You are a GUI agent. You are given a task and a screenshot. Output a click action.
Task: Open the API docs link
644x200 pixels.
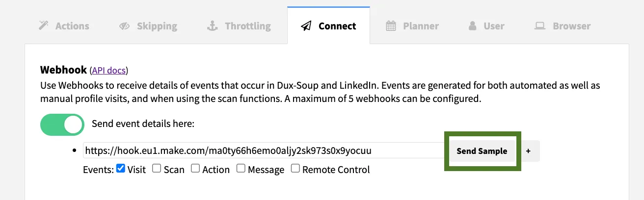click(x=109, y=71)
